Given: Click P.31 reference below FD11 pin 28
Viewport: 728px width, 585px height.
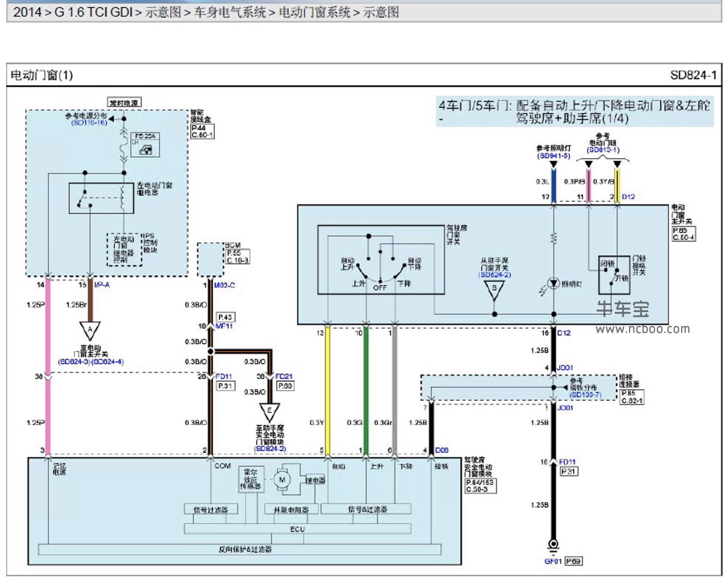Looking at the screenshot, I should pyautogui.click(x=226, y=386).
